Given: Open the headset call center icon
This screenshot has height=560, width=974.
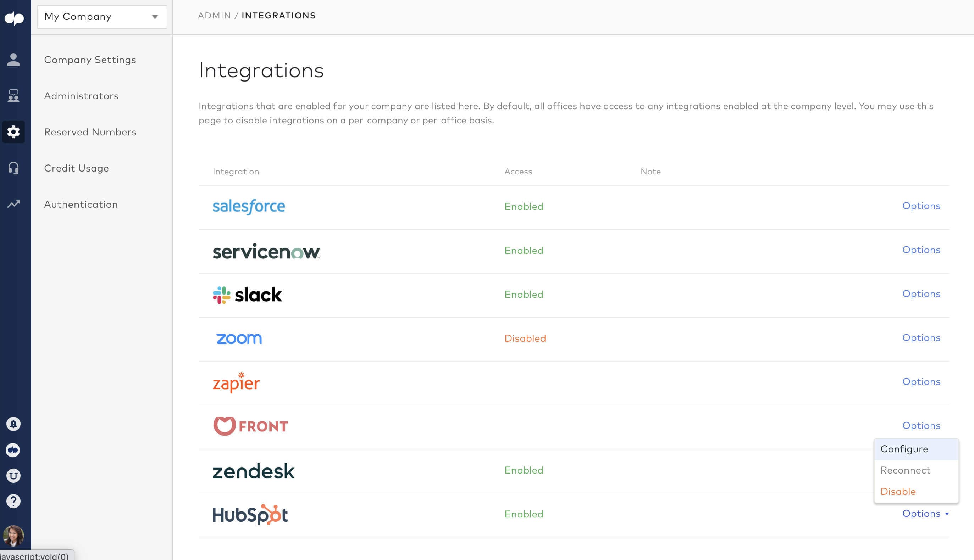Looking at the screenshot, I should [13, 168].
